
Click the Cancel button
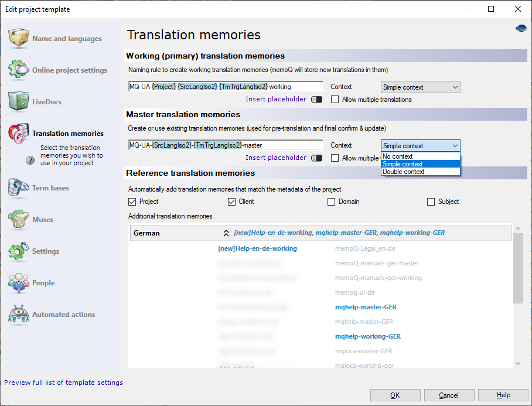click(449, 395)
